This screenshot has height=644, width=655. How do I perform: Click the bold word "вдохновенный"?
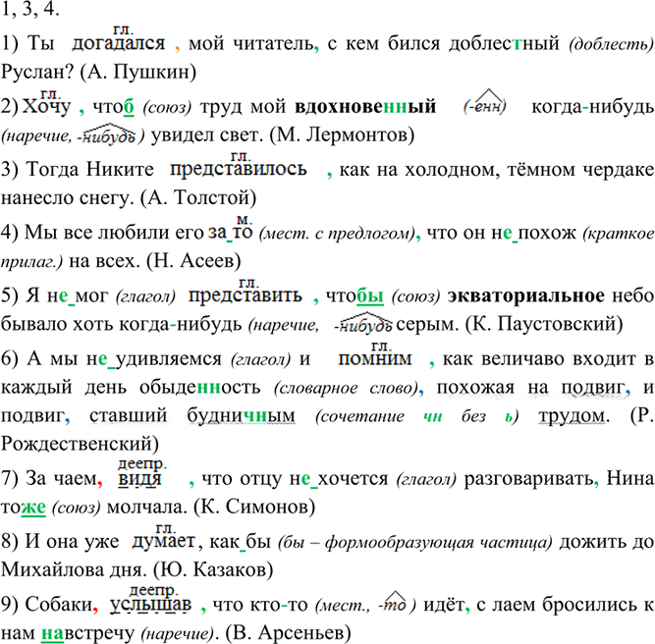click(x=365, y=106)
